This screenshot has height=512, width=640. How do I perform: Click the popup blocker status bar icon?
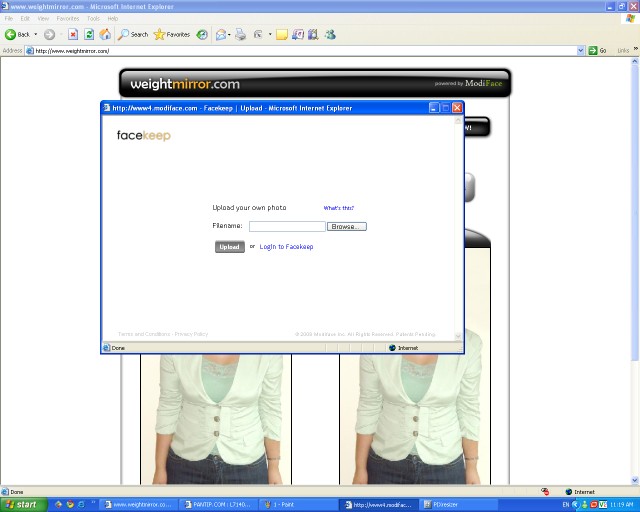coord(545,492)
